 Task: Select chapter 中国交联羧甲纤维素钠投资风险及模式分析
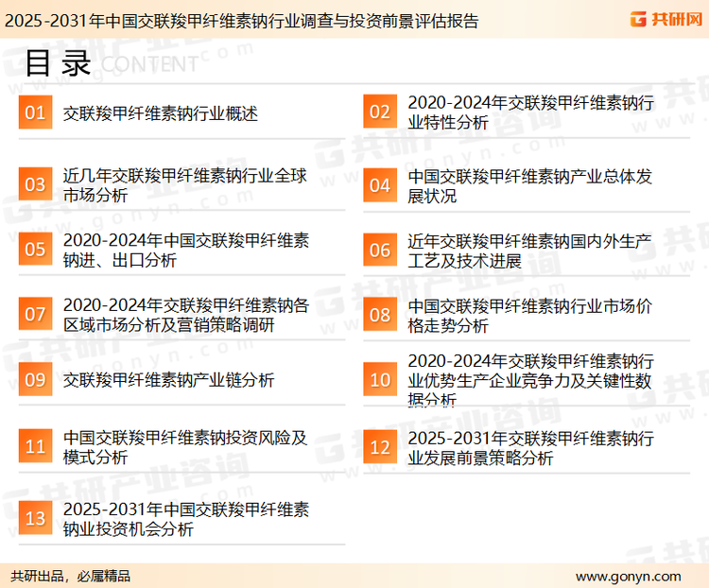pos(185,447)
